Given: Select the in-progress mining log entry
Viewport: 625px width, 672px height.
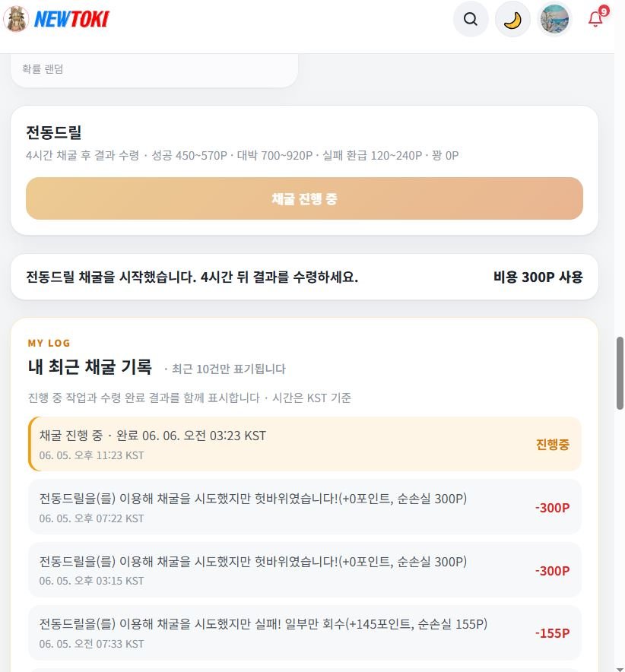Looking at the screenshot, I should 304,444.
